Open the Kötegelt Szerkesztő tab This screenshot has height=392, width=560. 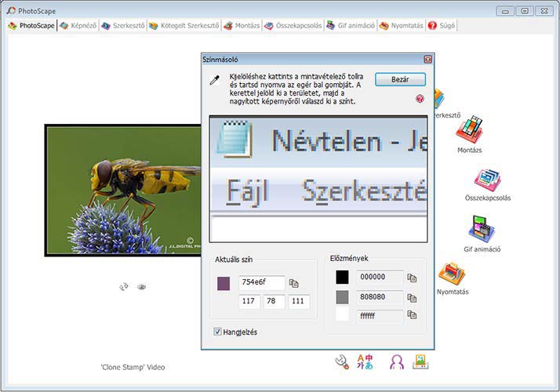point(184,25)
